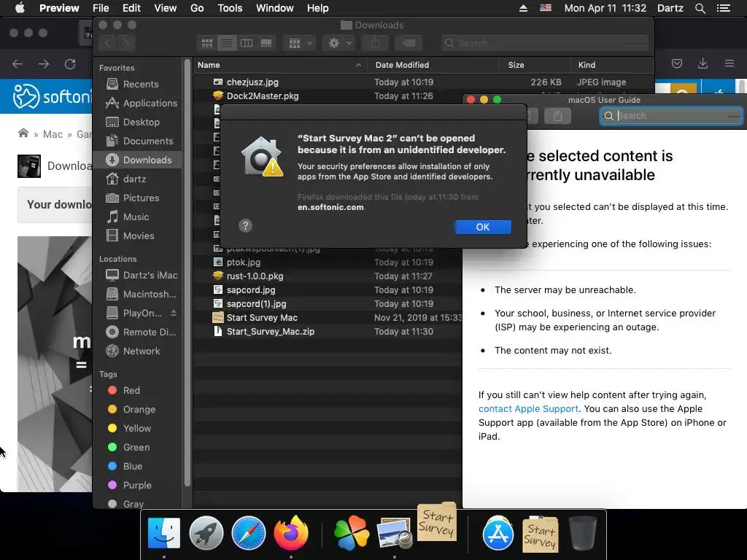
Task: Open the View menu
Action: 166,8
